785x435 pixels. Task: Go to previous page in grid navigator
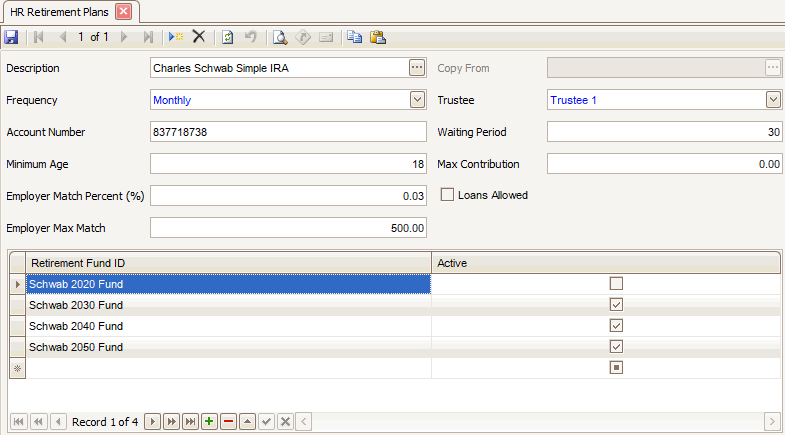pyautogui.click(x=39, y=421)
